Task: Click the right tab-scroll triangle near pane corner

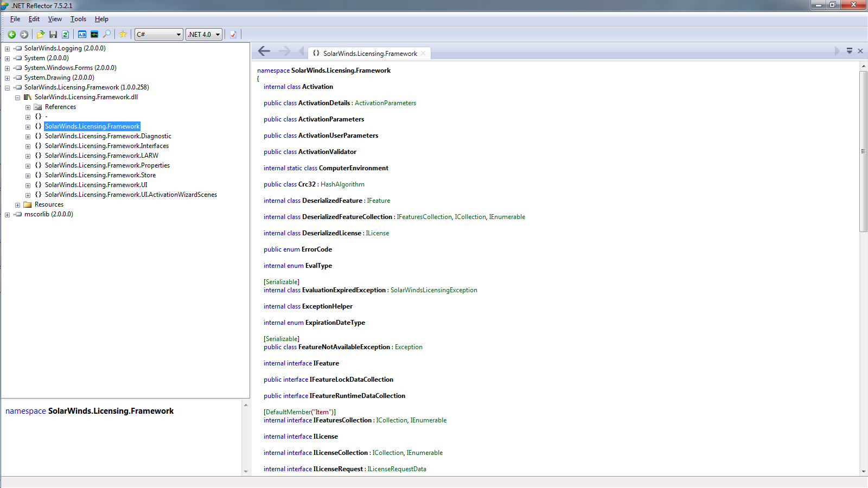Action: 837,51
